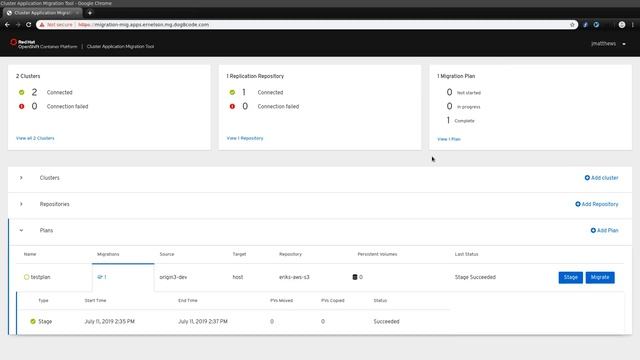Click the Red Hat OpenShift logo

coord(43,44)
